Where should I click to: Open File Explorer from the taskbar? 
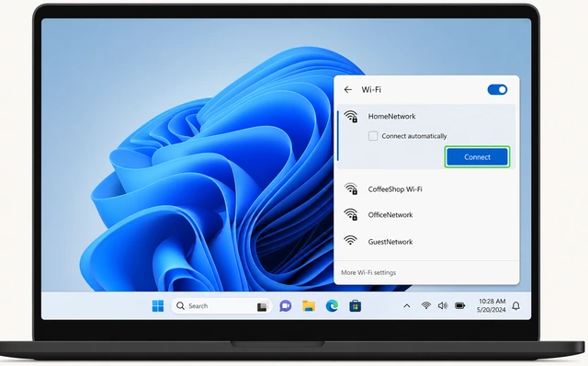click(309, 306)
